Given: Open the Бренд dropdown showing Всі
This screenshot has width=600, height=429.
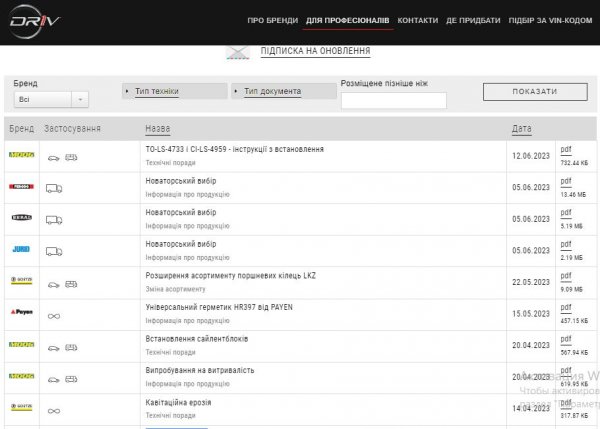Looking at the screenshot, I should point(51,100).
